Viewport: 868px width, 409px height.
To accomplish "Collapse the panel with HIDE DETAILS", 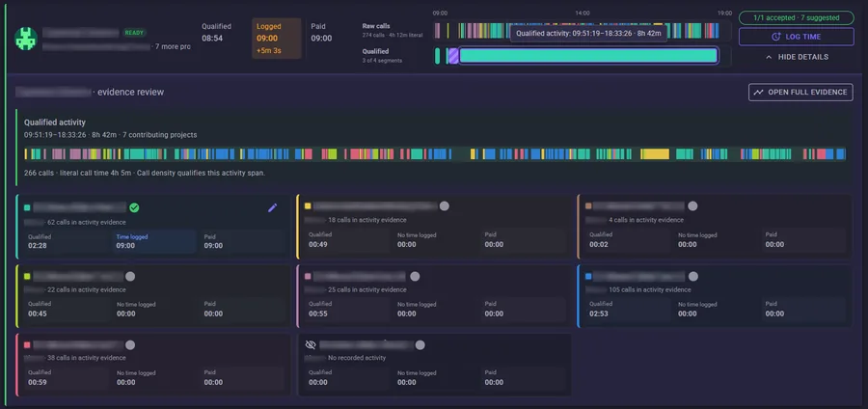I will [797, 57].
